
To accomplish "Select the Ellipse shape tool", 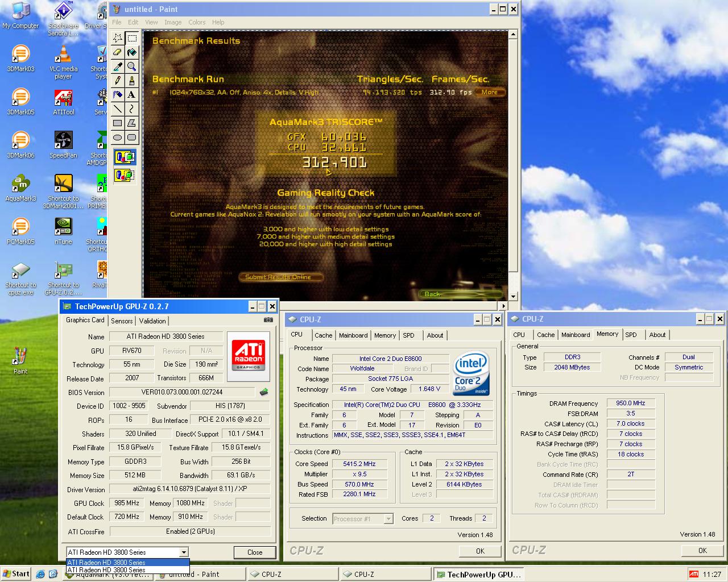I will [118, 137].
